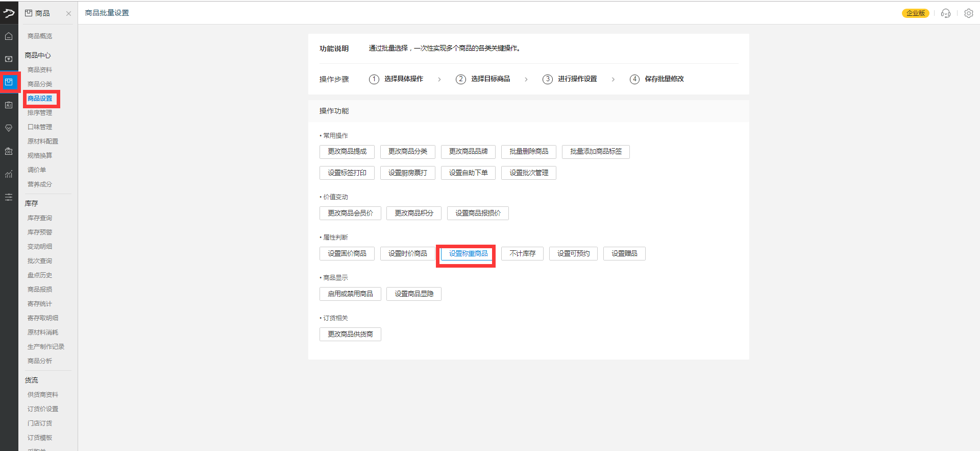Open 排序管理 menu item

[x=40, y=113]
